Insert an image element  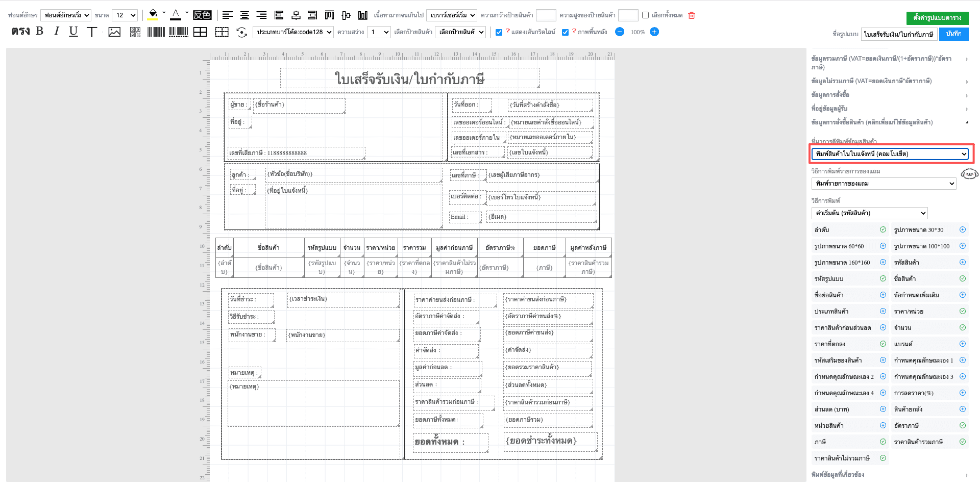[x=114, y=32]
